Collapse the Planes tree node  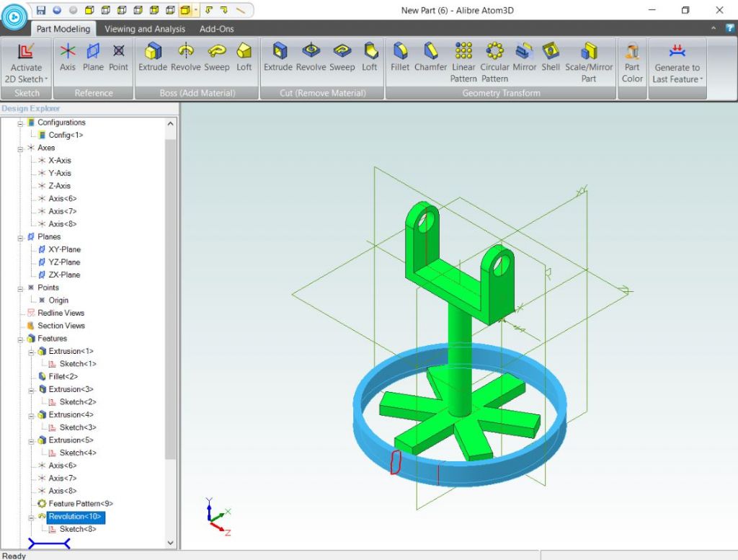coord(20,238)
